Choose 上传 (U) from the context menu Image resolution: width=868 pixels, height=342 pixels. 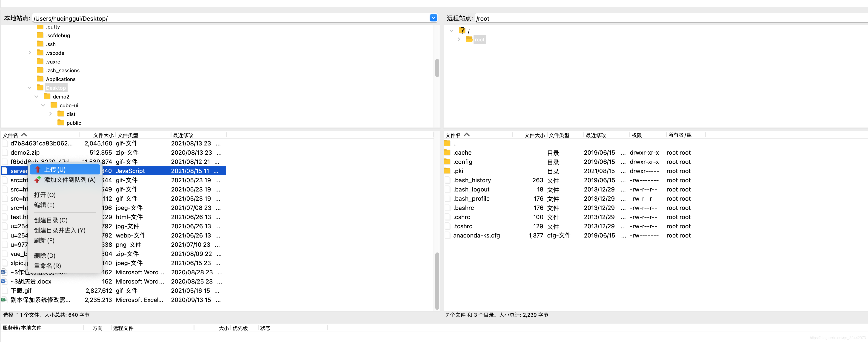[65, 170]
